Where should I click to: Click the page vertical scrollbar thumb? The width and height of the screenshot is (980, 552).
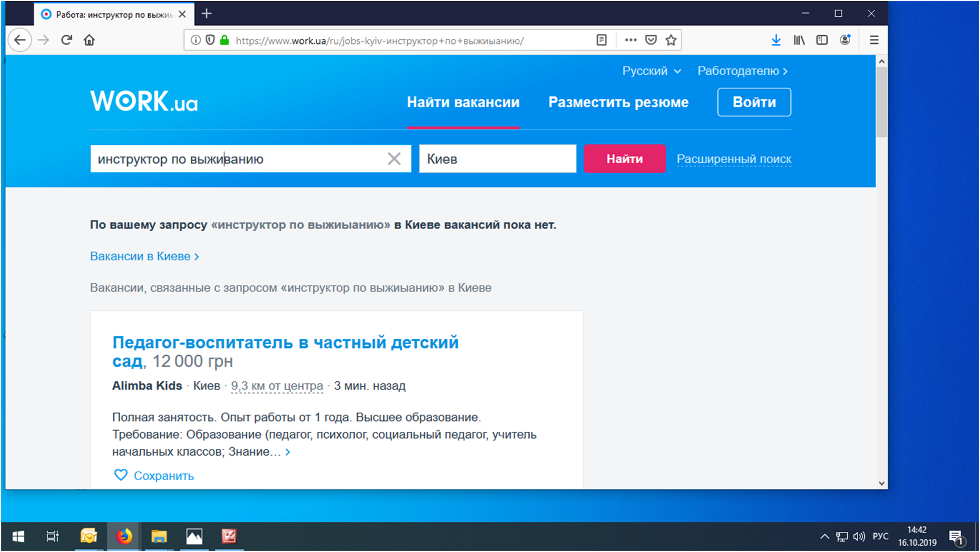coord(882,102)
